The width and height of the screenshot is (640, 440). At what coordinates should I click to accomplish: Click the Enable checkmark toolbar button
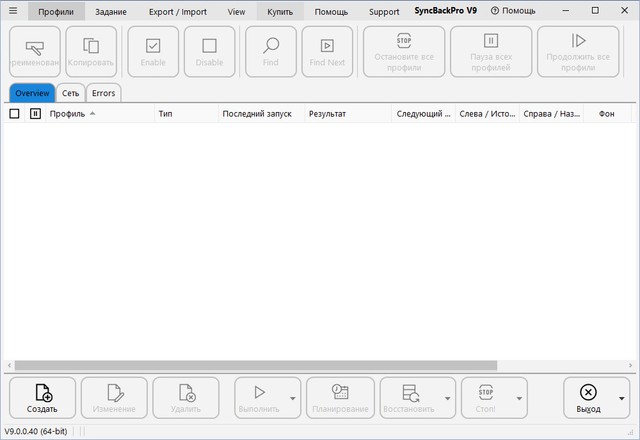coord(153,45)
